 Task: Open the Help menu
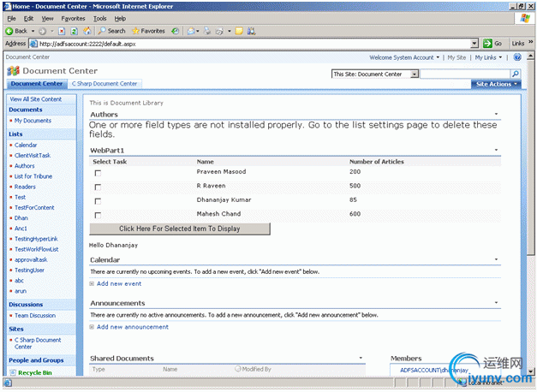tap(120, 19)
